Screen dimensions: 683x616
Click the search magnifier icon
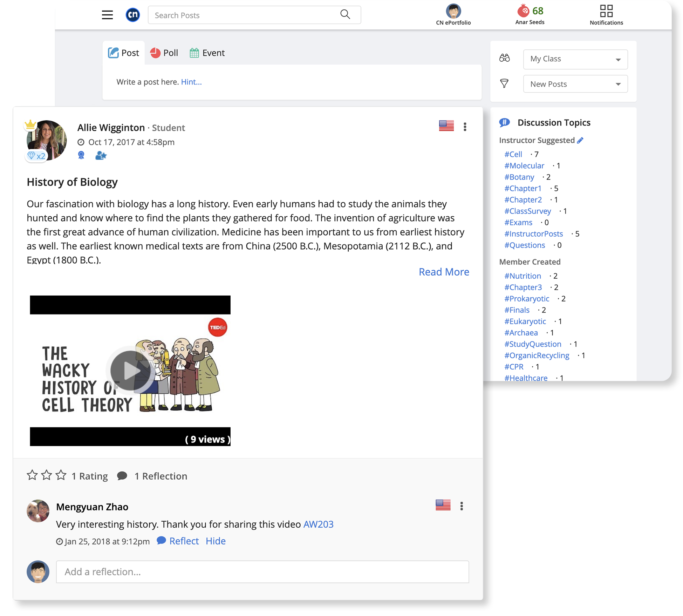pos(345,14)
